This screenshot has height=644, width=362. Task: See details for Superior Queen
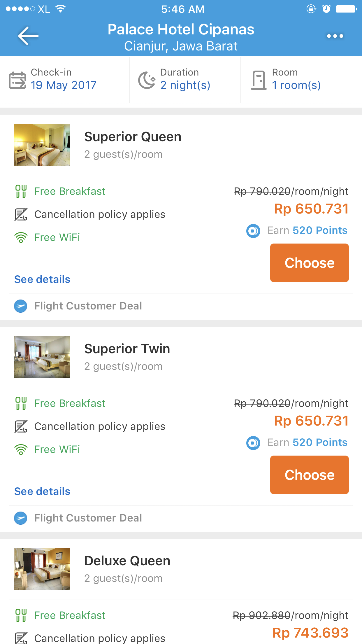(42, 279)
